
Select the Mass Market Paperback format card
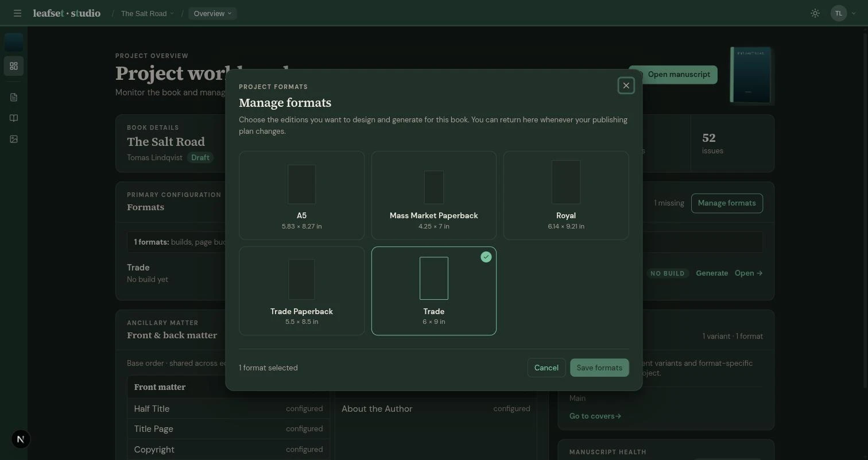click(x=434, y=195)
